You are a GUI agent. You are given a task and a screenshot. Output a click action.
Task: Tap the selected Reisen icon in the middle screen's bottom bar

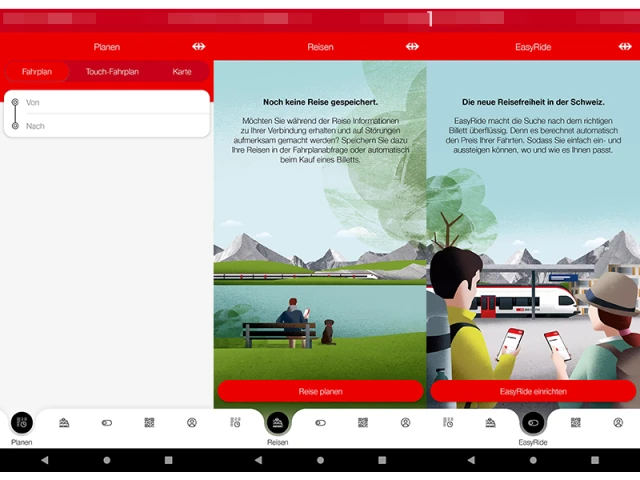[x=278, y=423]
